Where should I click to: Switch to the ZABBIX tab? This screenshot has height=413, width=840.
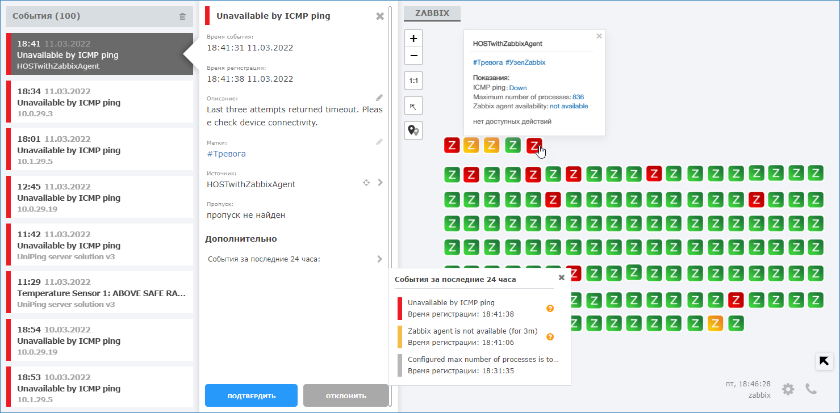(x=432, y=12)
